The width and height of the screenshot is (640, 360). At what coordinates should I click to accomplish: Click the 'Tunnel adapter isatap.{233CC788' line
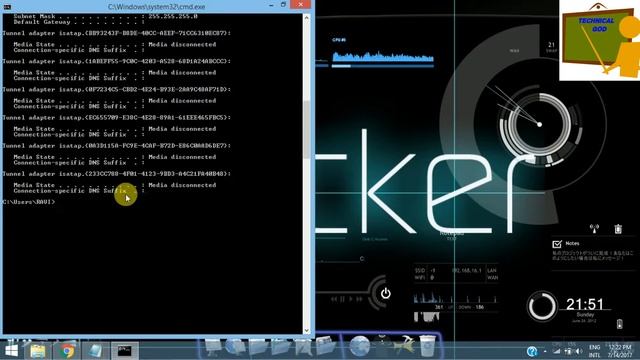click(117, 174)
